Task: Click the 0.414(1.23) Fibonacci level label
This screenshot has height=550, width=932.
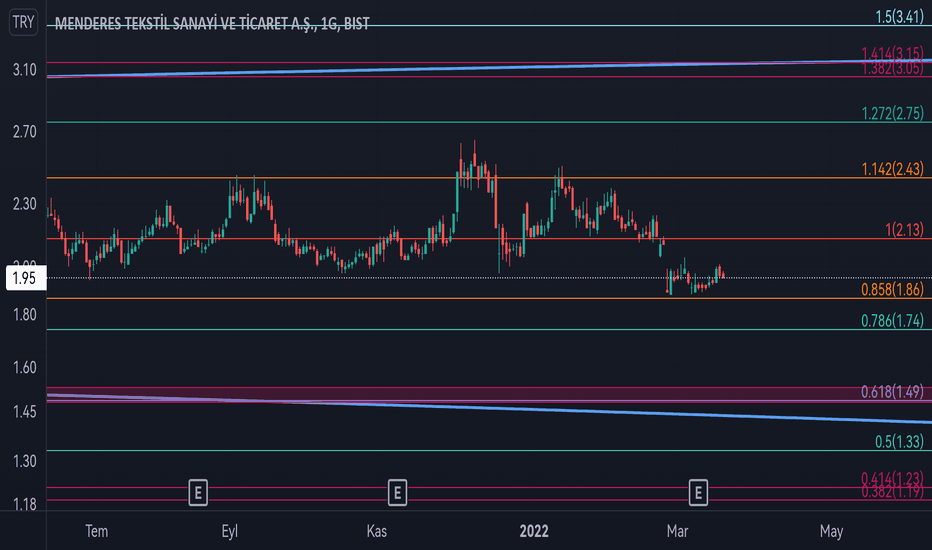Action: tap(892, 478)
